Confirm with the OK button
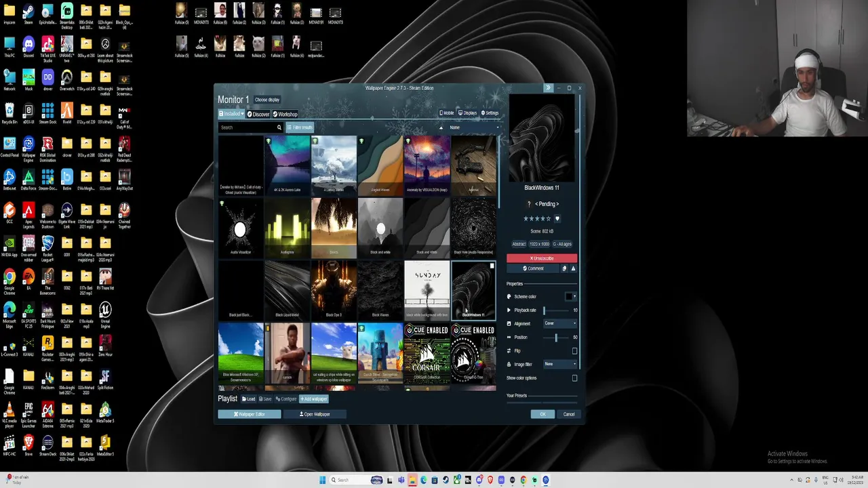868x488 pixels. coord(542,414)
